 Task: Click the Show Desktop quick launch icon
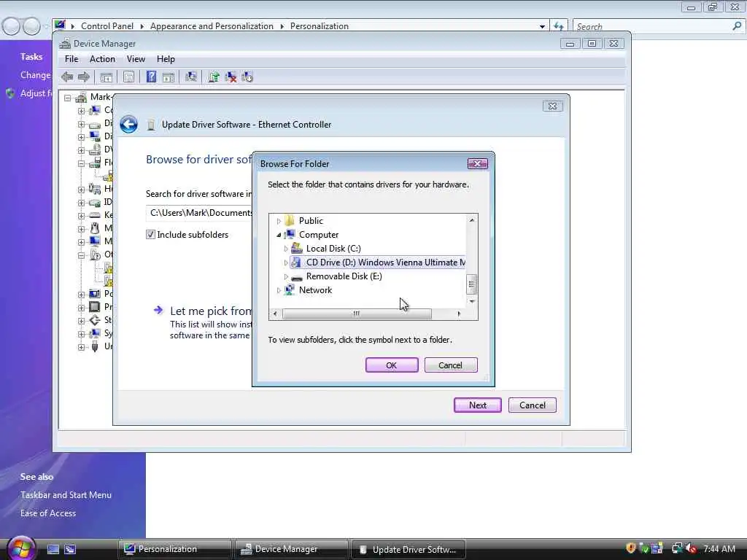pos(53,550)
